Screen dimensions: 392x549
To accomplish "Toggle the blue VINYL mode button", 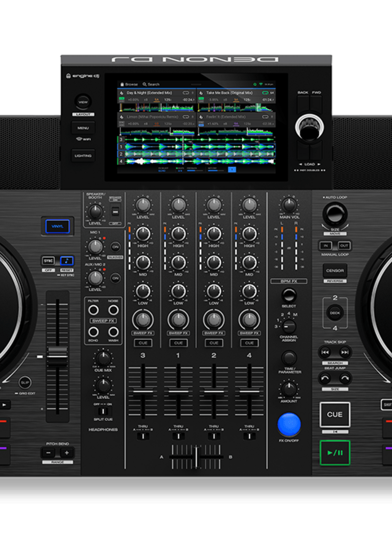I will (x=57, y=226).
